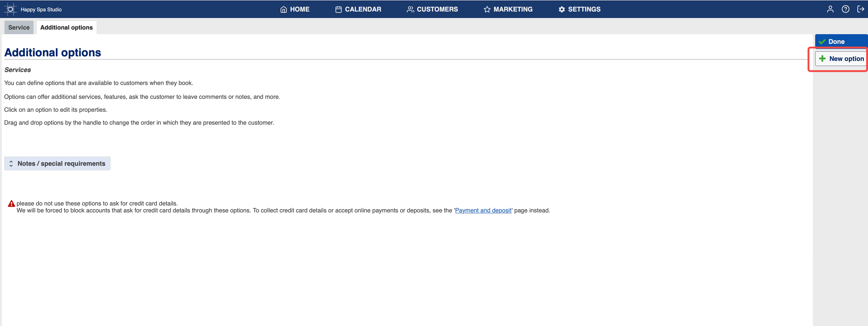Click the 'please do not use these options' warning
The width and height of the screenshot is (868, 326).
pyautogui.click(x=97, y=204)
